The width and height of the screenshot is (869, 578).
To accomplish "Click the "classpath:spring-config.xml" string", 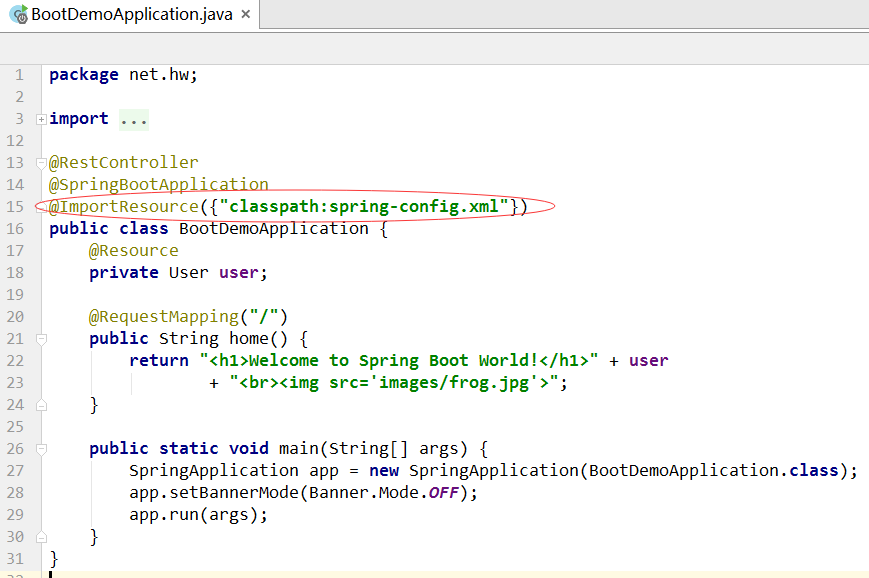I will (x=364, y=207).
